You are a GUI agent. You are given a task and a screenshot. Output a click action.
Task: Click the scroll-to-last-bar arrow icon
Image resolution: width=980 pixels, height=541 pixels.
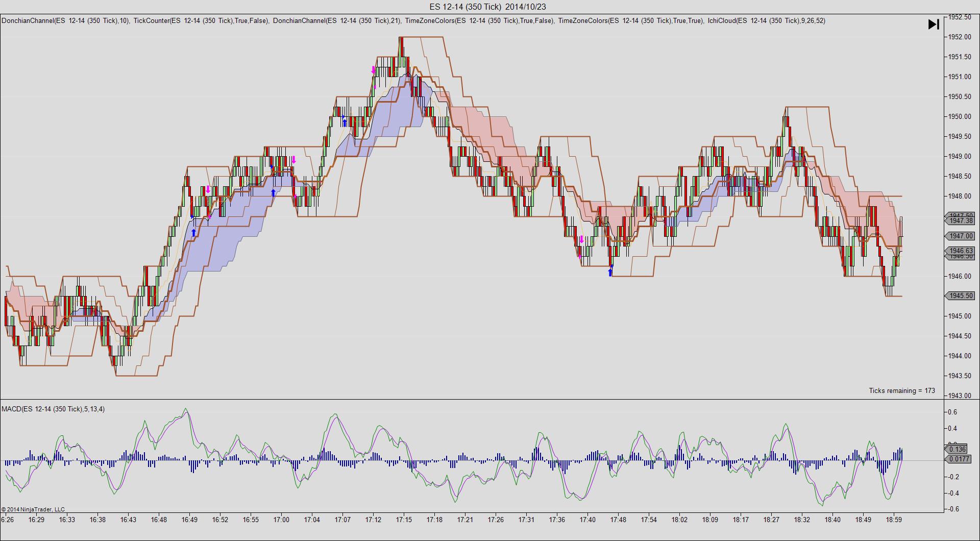934,24
